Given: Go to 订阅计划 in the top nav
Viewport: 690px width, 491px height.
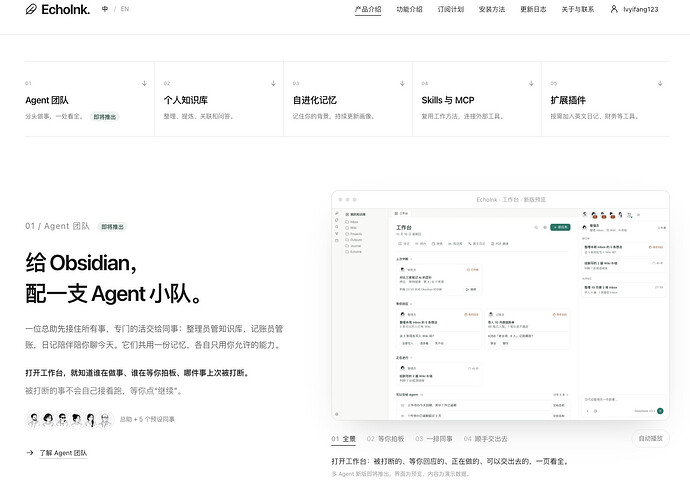Looking at the screenshot, I should pos(451,9).
